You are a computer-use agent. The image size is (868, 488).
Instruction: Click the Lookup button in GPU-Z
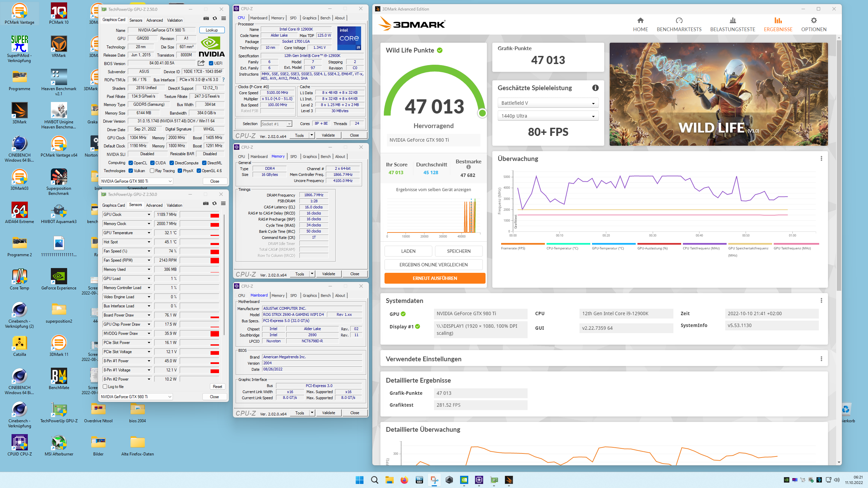coord(212,30)
